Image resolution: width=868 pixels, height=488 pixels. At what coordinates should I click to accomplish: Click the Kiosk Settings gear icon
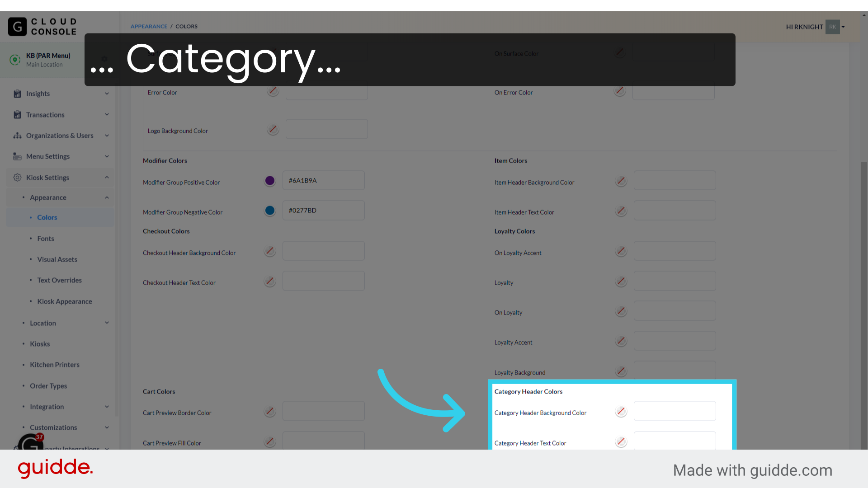click(17, 178)
